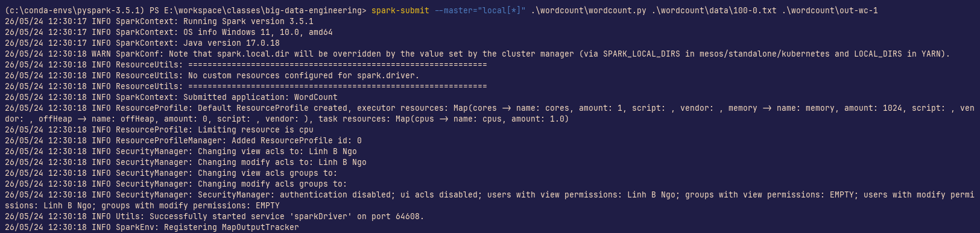Viewport: 980px width, 233px height.
Task: Click the --master="local[*]" argument
Action: pyautogui.click(x=480, y=10)
